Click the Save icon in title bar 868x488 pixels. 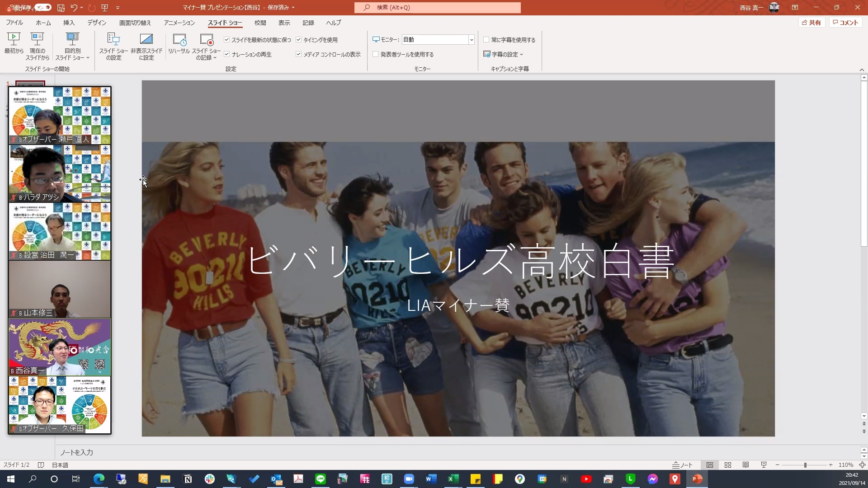61,8
